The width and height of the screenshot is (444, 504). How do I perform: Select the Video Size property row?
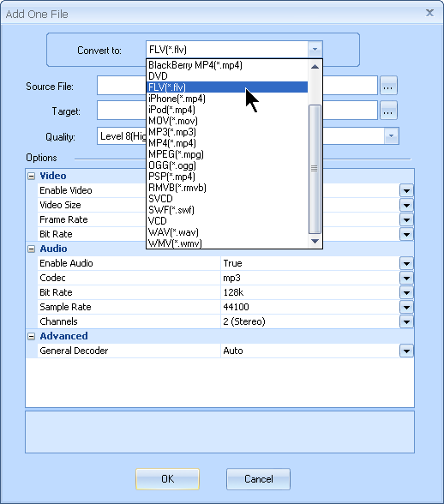(91, 205)
